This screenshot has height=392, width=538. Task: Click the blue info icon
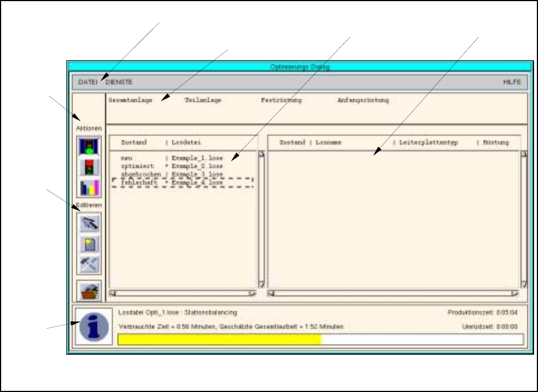coord(94,326)
